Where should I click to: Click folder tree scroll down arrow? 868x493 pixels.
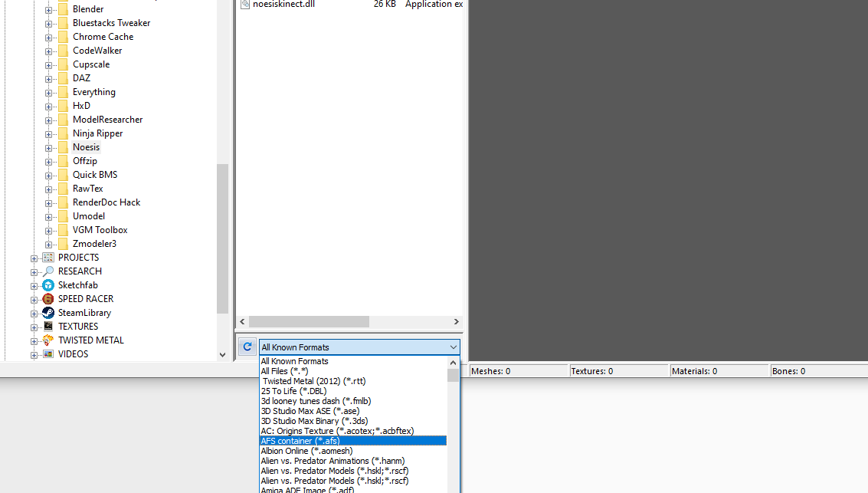[x=222, y=355]
